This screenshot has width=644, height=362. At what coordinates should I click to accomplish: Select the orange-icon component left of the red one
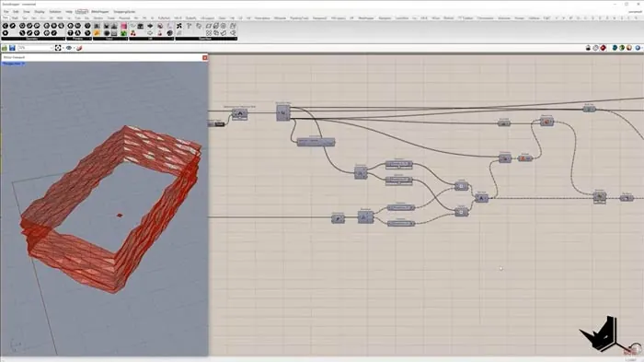525,158
